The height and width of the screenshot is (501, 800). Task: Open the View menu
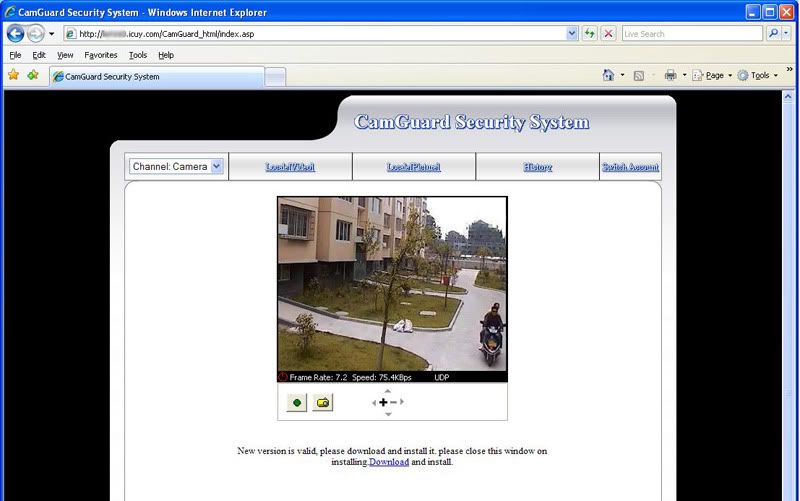(x=65, y=55)
